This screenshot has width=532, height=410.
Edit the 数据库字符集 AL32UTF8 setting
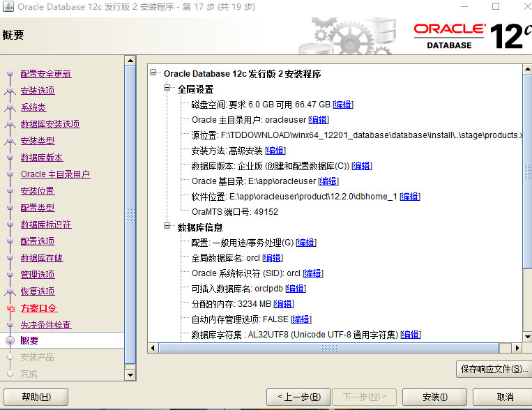(411, 335)
